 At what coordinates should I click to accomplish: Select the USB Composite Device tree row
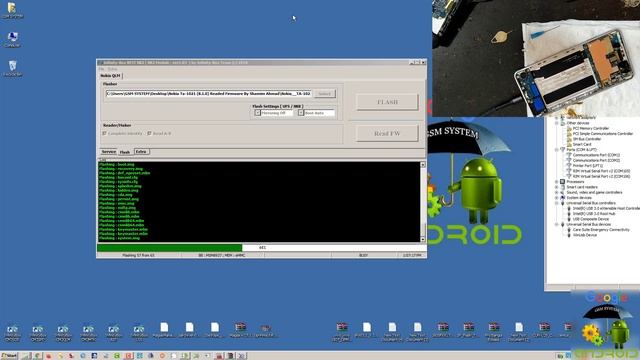(x=591, y=219)
